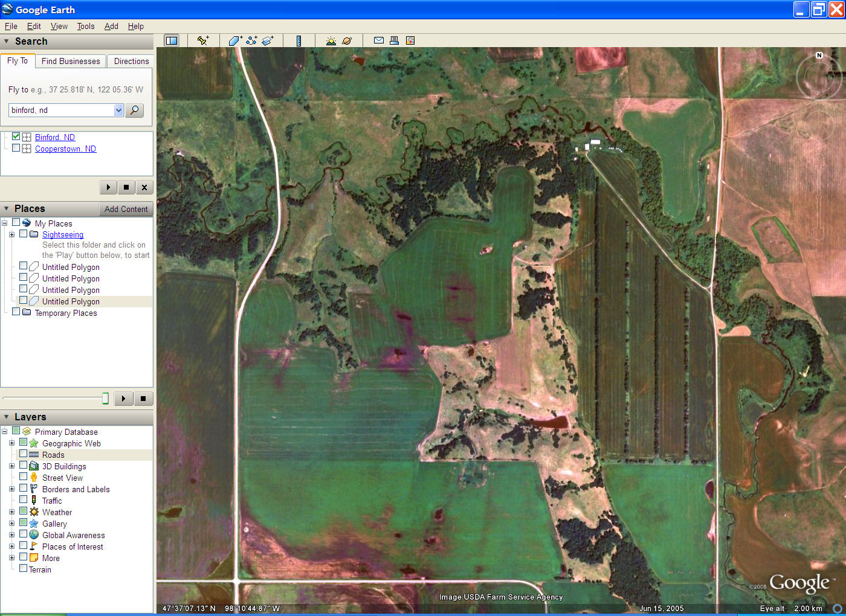The height and width of the screenshot is (616, 846).
Task: Toggle the sidebar visibility toolbar button
Action: [x=172, y=40]
